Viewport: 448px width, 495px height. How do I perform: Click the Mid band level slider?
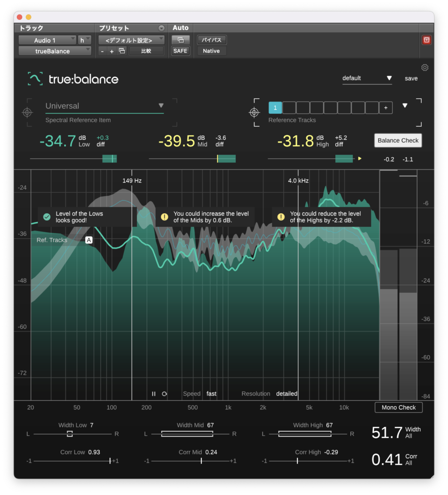coord(192,159)
